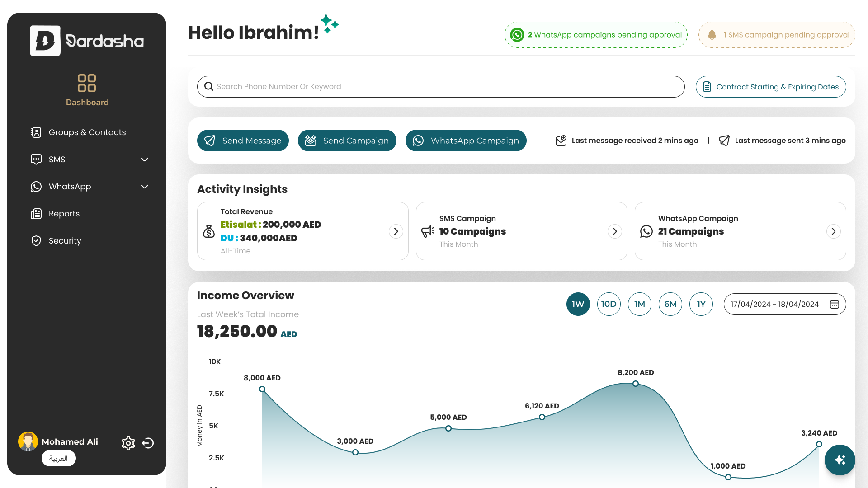
Task: Click the Send Campaign button
Action: 347,141
